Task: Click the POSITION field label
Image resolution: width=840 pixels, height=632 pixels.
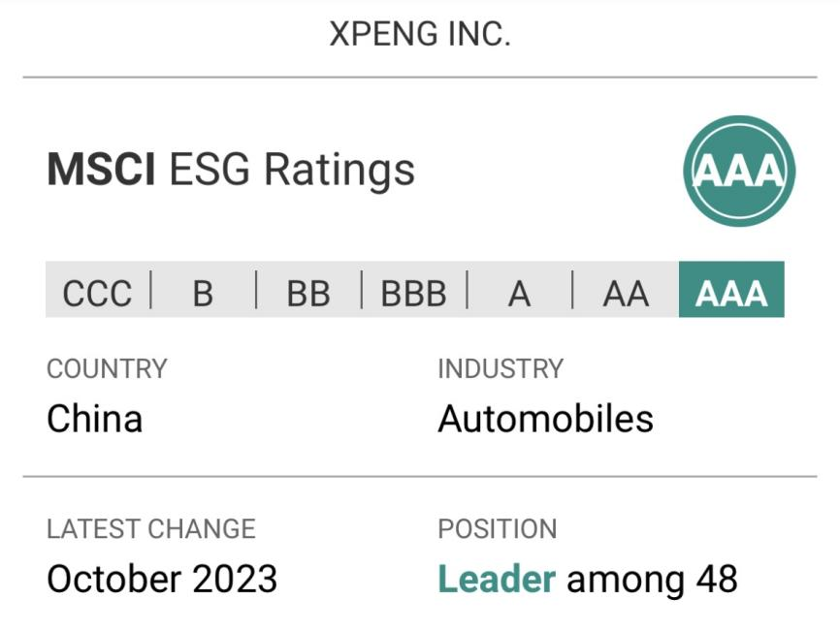Action: 498,529
